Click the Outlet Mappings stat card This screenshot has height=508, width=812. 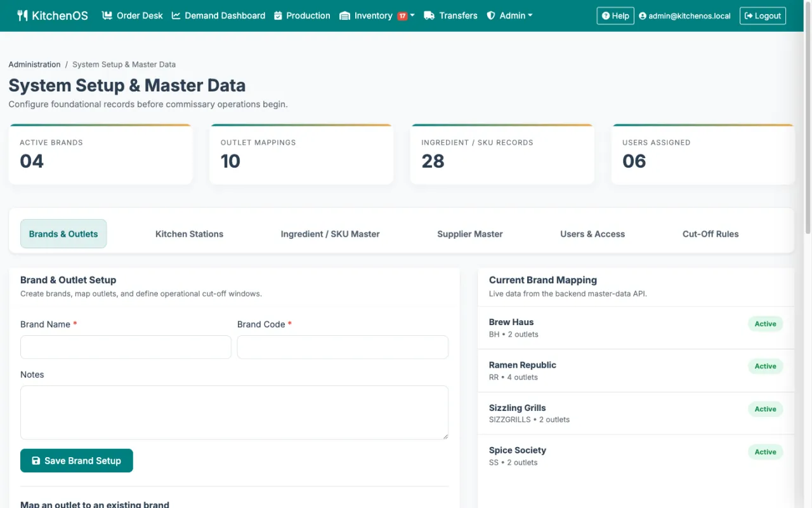(301, 154)
